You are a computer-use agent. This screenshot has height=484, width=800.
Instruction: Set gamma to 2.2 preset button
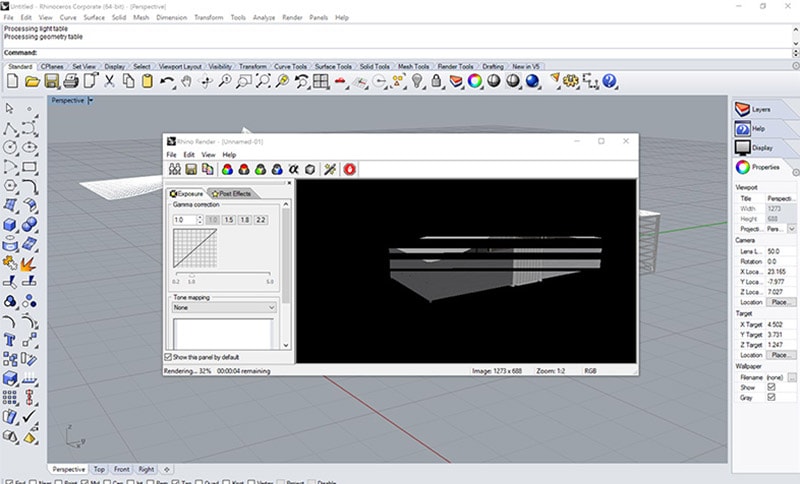click(261, 220)
